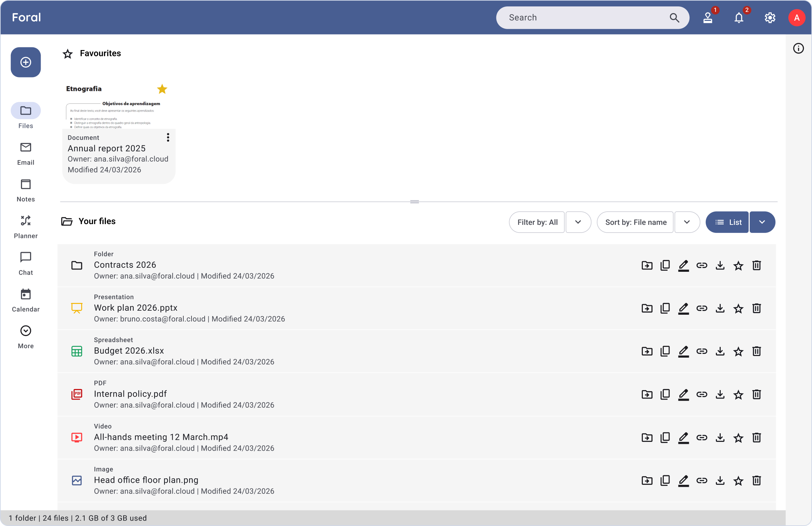Open the contacts icon with badge
Screen dimensions: 812x526
pyautogui.click(x=708, y=17)
